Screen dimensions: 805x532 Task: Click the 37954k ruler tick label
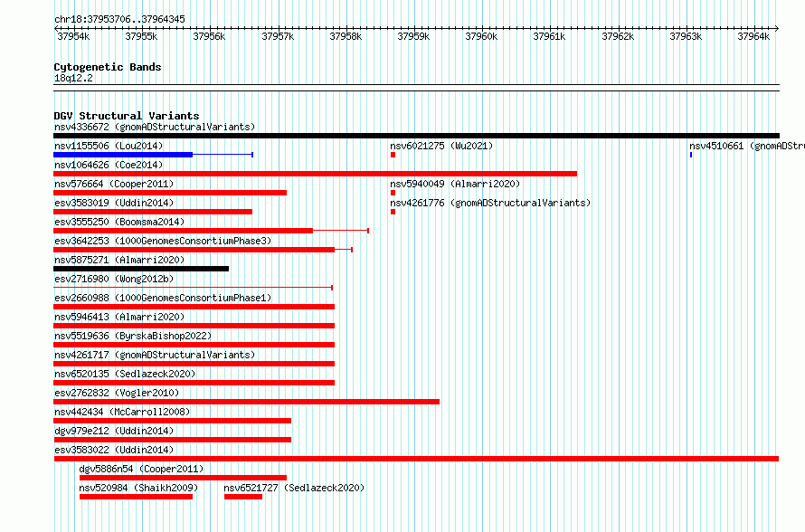tap(73, 36)
